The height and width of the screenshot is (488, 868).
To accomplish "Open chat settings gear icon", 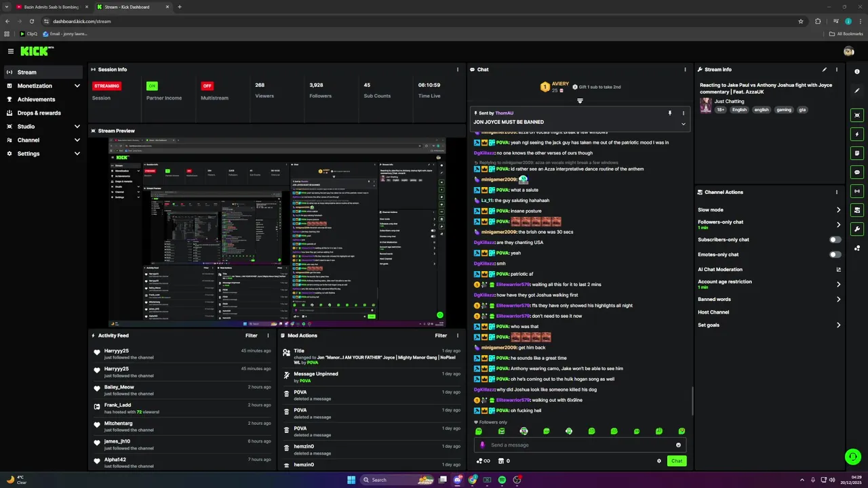I will click(x=658, y=461).
